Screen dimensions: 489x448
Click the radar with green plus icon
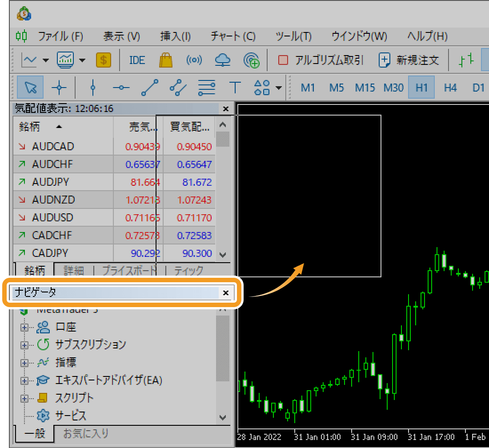(x=251, y=60)
